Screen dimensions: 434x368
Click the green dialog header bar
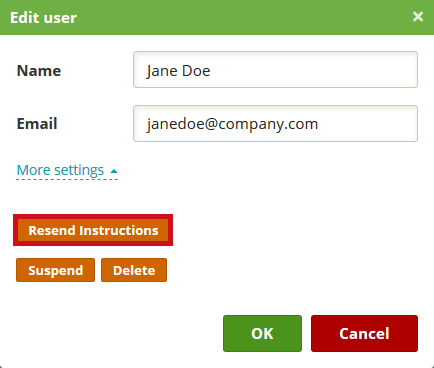point(217,17)
